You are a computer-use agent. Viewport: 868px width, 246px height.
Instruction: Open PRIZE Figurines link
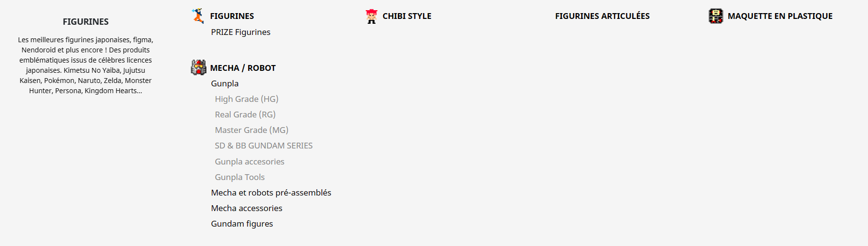[x=240, y=32]
